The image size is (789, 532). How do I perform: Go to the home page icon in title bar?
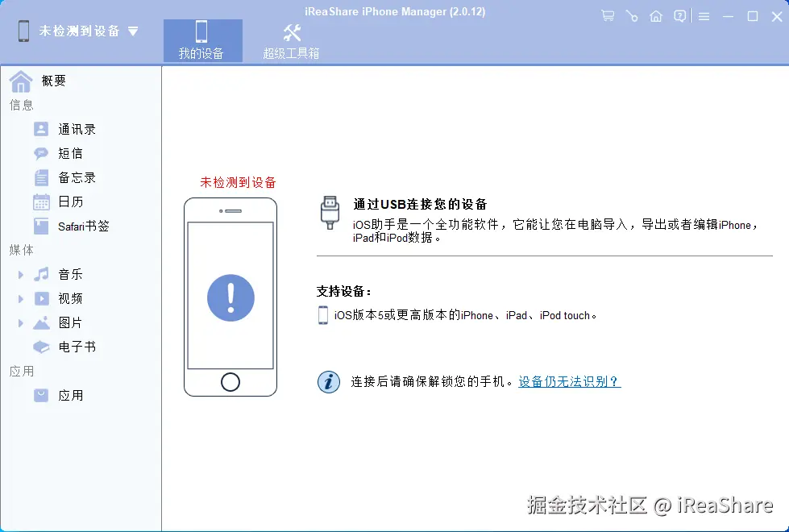coord(656,16)
